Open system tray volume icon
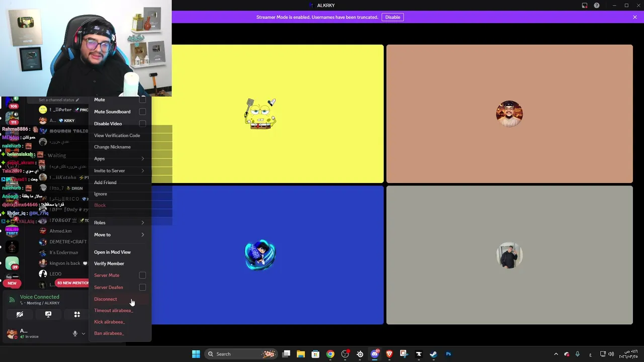The width and height of the screenshot is (644, 362). tap(611, 354)
